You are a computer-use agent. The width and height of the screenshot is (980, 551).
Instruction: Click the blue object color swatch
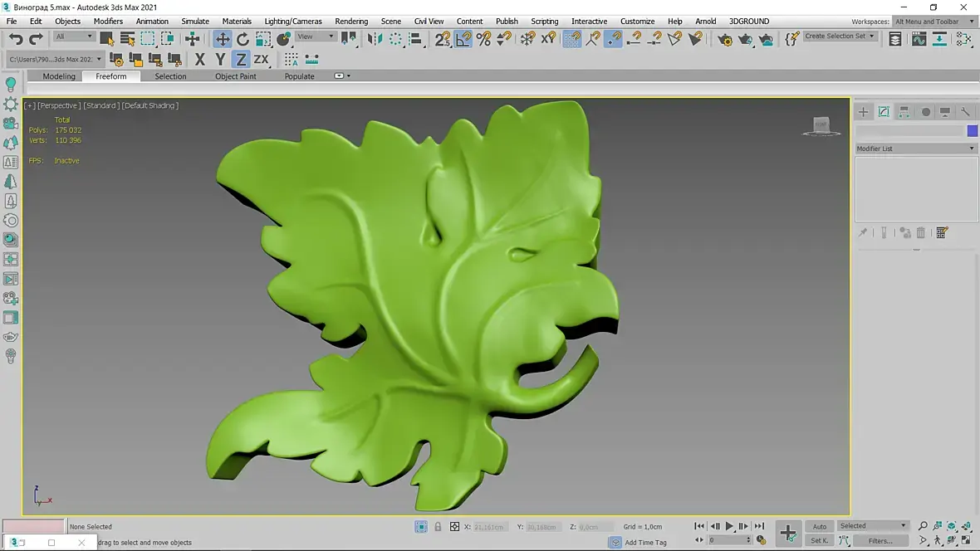(x=972, y=131)
